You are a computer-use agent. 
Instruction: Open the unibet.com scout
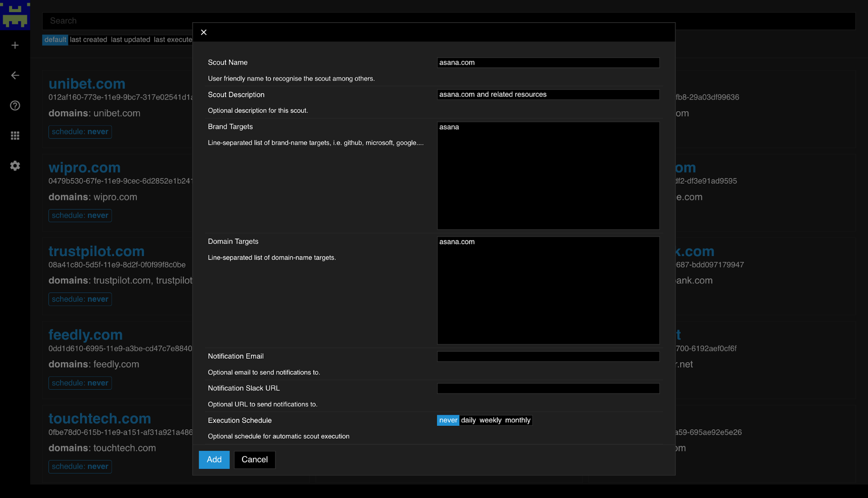click(x=86, y=83)
